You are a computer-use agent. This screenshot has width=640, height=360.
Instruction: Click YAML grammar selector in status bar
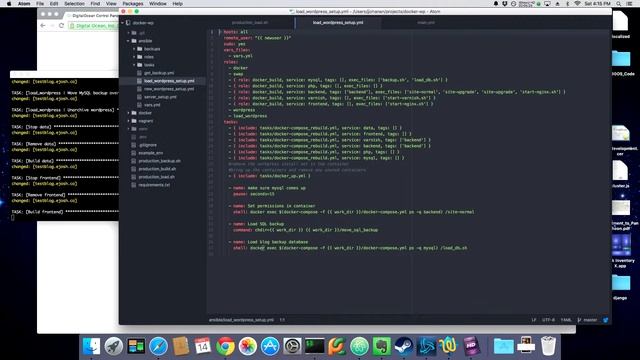(x=566, y=320)
